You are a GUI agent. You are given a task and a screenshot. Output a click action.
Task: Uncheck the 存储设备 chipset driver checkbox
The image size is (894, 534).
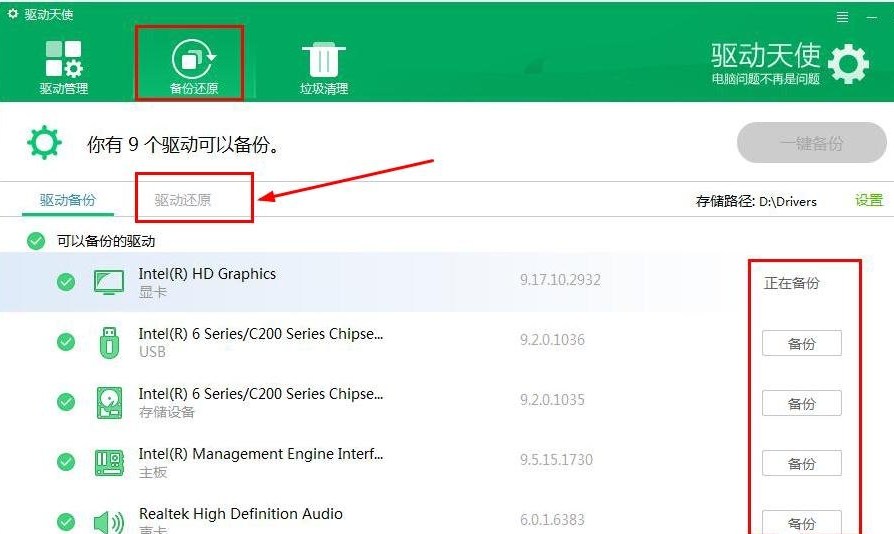coord(66,401)
